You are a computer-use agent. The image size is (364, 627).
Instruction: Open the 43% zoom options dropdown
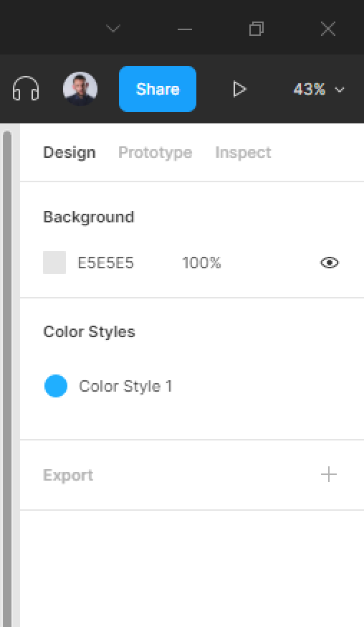pos(318,89)
